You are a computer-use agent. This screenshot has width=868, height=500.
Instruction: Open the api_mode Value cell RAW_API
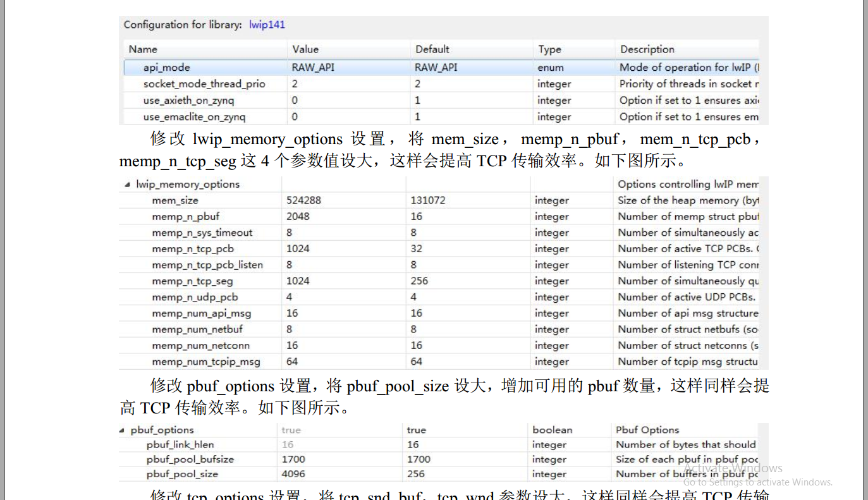tap(313, 68)
